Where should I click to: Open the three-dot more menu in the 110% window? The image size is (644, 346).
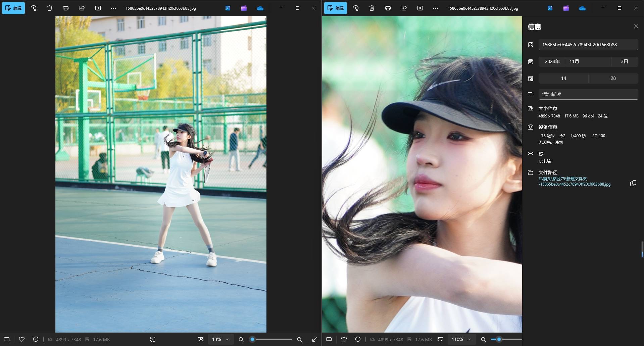[436, 8]
